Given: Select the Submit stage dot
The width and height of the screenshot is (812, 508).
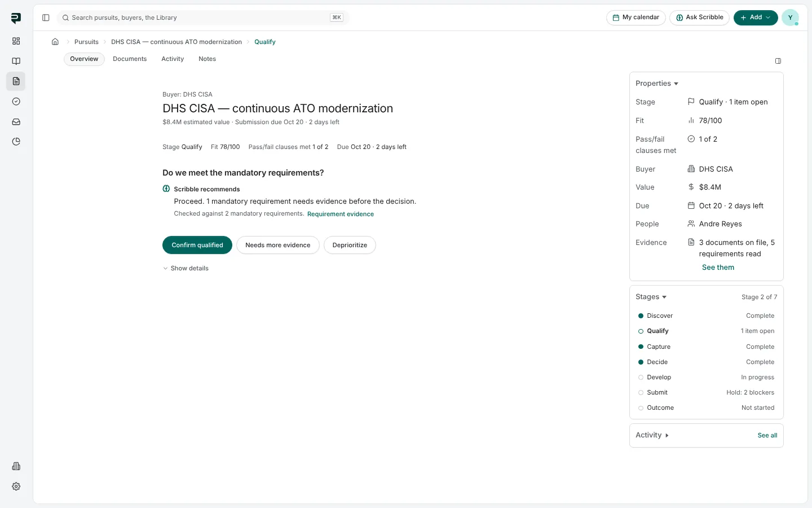Looking at the screenshot, I should pos(641,393).
